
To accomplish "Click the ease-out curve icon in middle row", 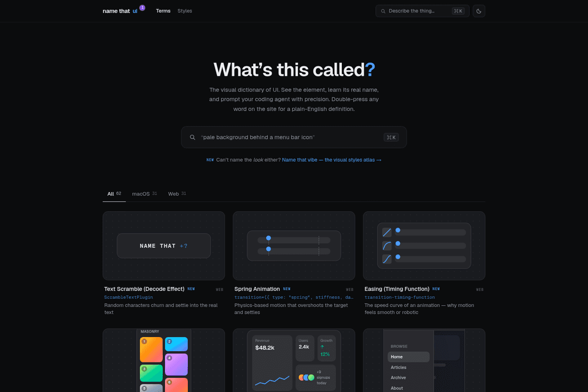I will click(387, 246).
